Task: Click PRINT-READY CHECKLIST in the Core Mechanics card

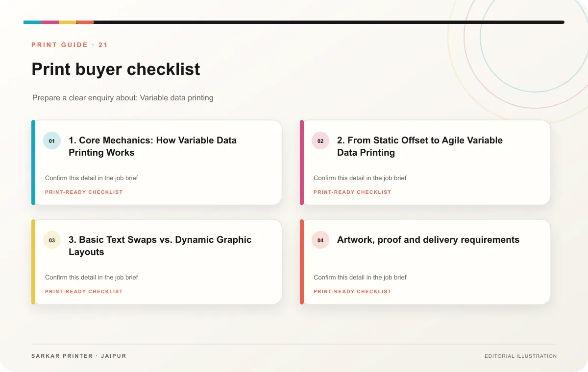Action: pyautogui.click(x=84, y=192)
